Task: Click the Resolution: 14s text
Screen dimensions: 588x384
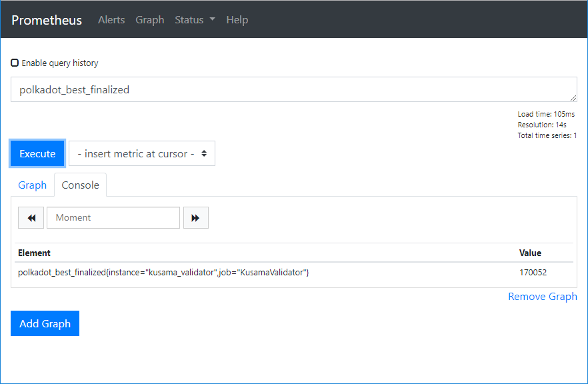Action: pyautogui.click(x=542, y=125)
